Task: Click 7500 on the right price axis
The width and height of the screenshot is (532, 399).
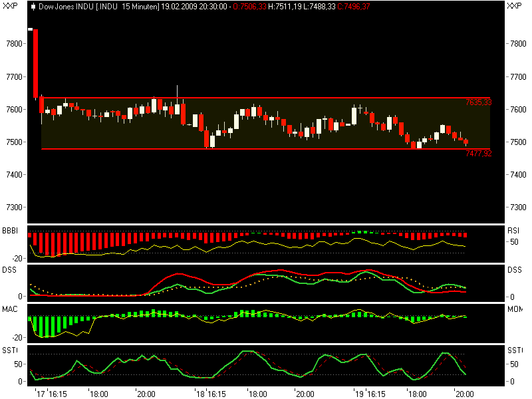Action: (518, 142)
